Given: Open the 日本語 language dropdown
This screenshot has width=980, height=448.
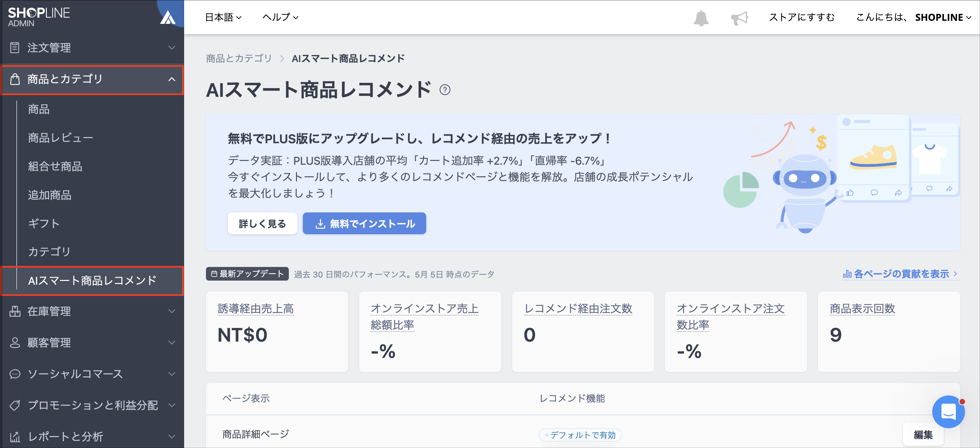Looking at the screenshot, I should pyautogui.click(x=223, y=17).
